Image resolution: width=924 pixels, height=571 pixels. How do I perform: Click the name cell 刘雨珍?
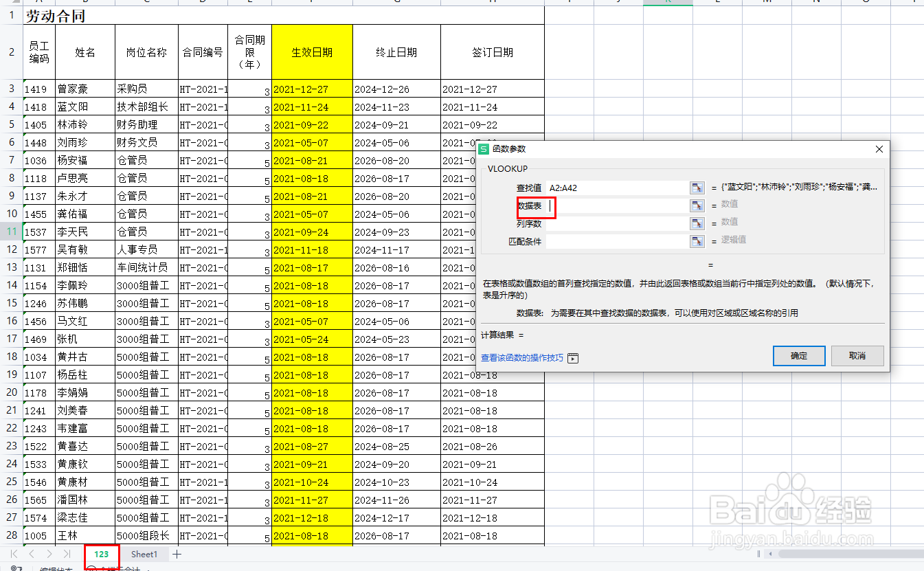point(85,142)
